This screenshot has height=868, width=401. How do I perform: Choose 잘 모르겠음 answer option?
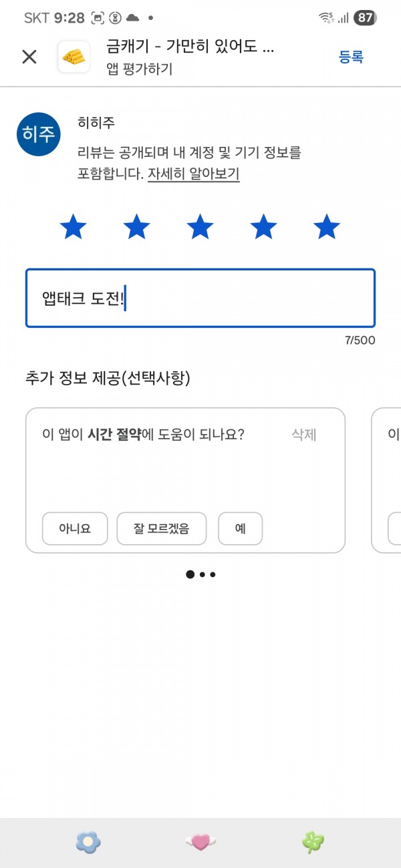tap(162, 529)
